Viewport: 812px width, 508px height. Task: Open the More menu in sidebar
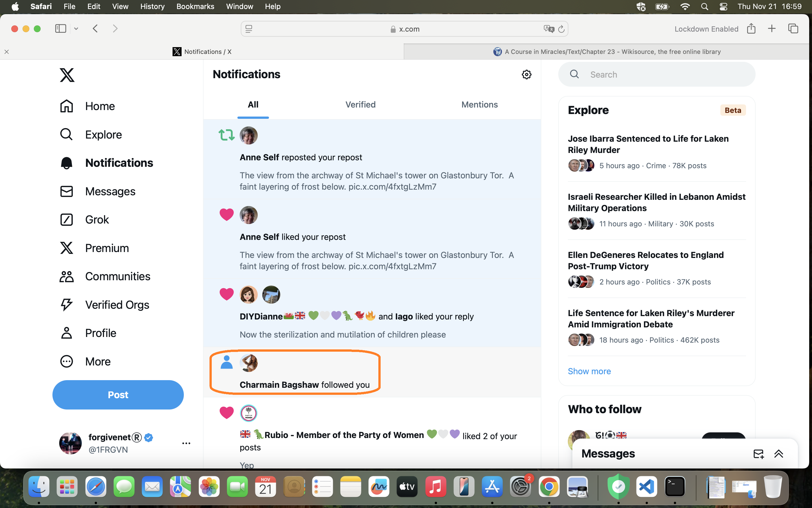85,362
